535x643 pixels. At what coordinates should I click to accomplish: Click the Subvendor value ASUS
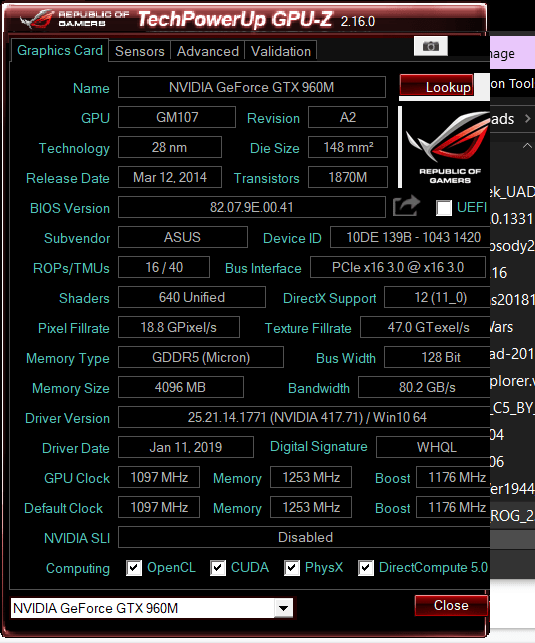(183, 237)
